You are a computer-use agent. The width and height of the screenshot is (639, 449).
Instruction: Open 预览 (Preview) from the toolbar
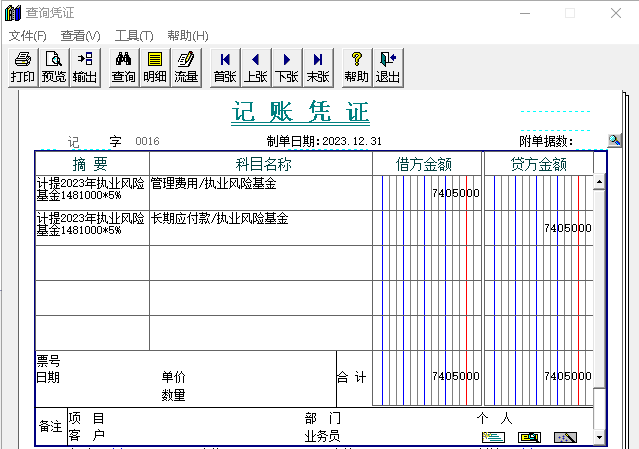pos(54,67)
